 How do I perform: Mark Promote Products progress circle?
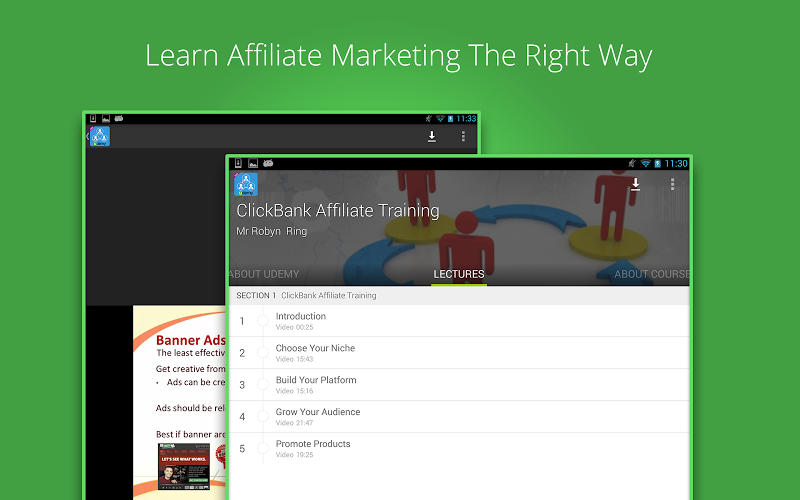tap(263, 448)
